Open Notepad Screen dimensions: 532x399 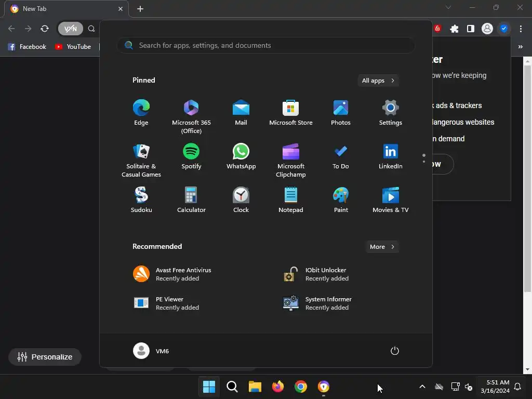click(291, 200)
